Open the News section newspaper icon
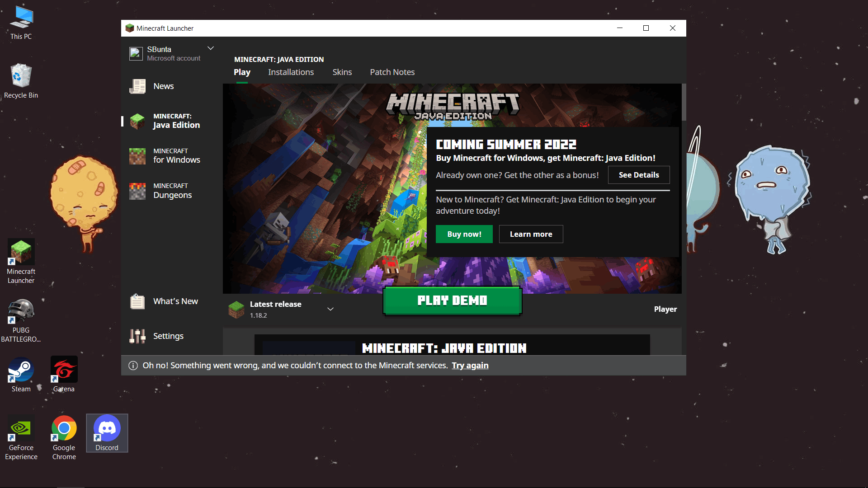This screenshot has width=868, height=488. (137, 86)
